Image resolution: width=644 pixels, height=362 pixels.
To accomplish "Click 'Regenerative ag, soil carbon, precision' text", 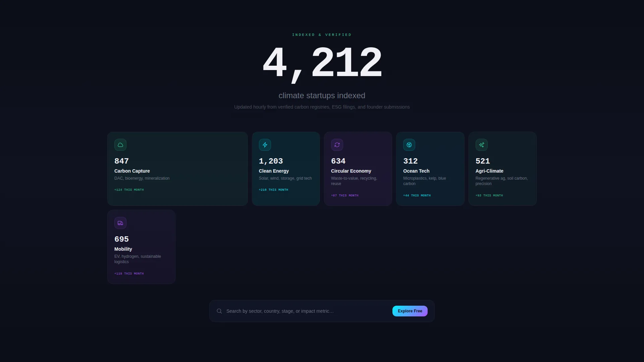I will pyautogui.click(x=502, y=181).
